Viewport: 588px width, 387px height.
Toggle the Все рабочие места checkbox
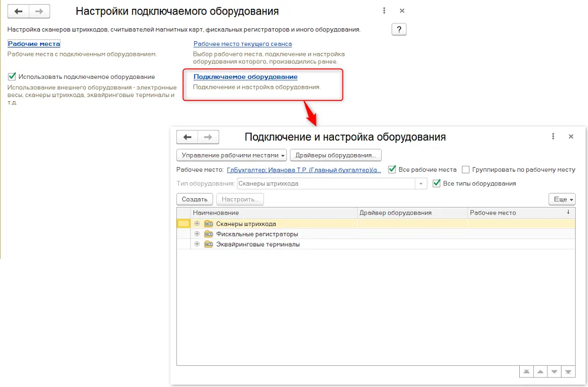pos(392,169)
